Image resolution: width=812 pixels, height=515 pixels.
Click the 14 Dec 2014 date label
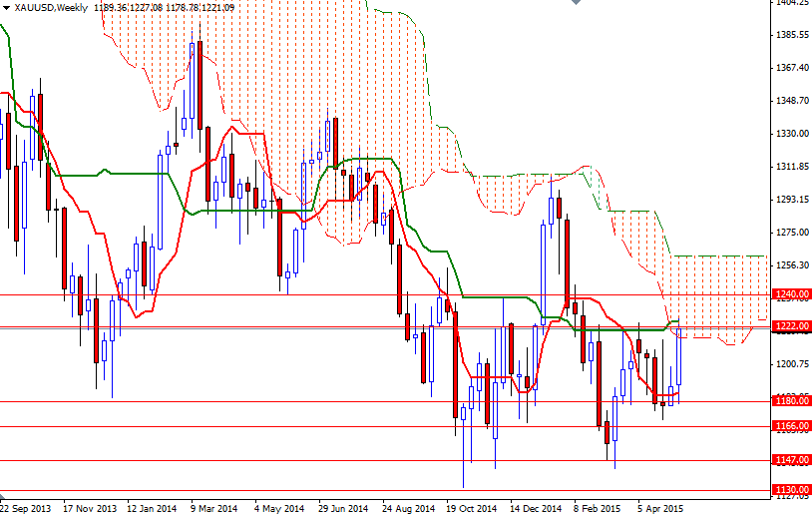[536, 508]
